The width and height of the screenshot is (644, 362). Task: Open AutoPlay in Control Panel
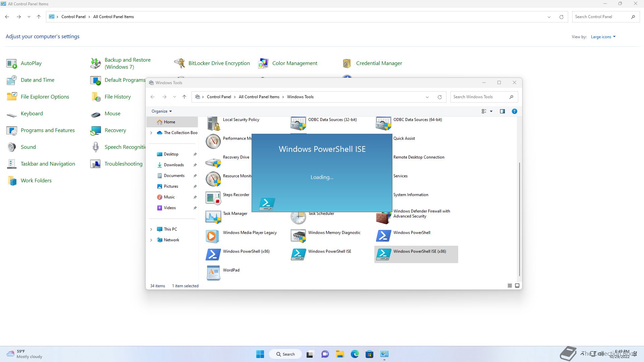point(31,63)
